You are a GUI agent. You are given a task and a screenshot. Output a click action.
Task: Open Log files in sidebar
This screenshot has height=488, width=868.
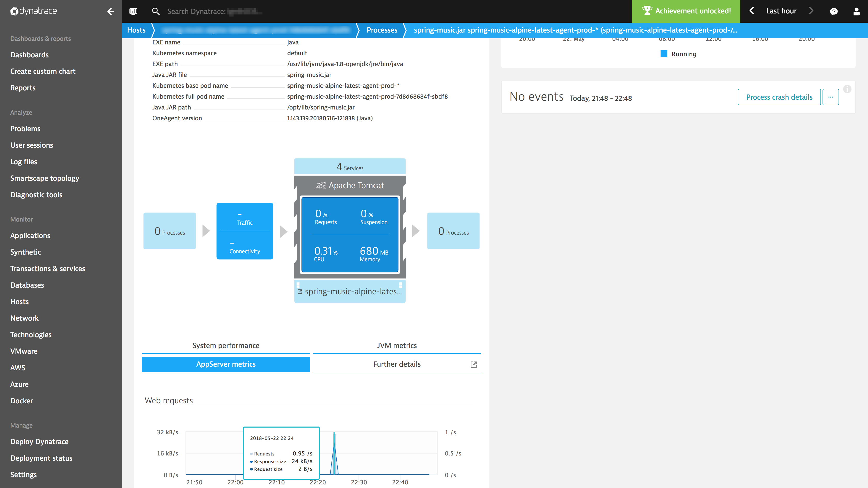tap(24, 162)
